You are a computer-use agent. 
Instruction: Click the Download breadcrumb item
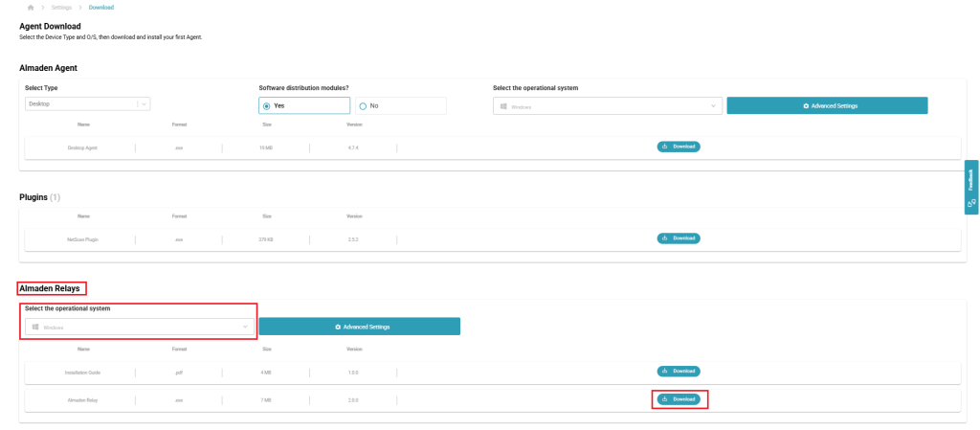pos(101,8)
